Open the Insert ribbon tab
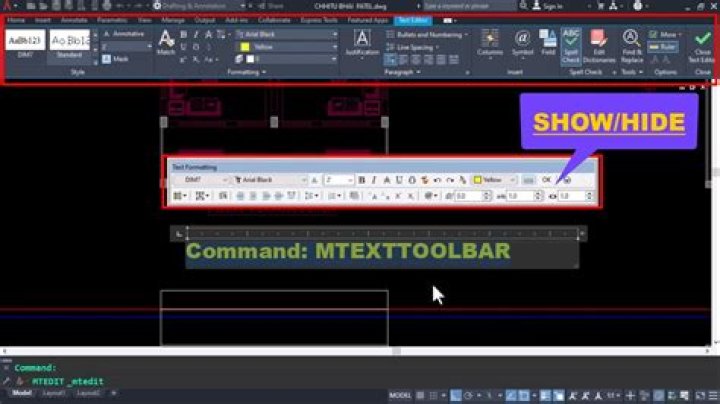This screenshot has height=404, width=720. pos(43,20)
